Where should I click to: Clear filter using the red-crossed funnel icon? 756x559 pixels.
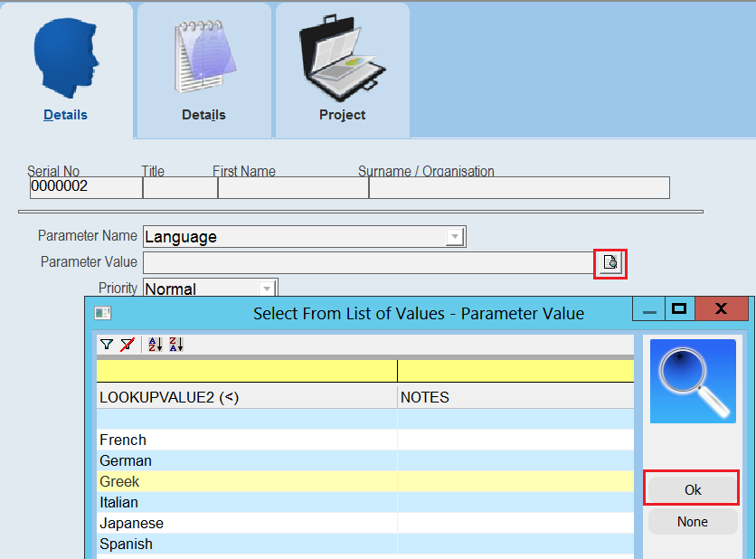pyautogui.click(x=128, y=345)
